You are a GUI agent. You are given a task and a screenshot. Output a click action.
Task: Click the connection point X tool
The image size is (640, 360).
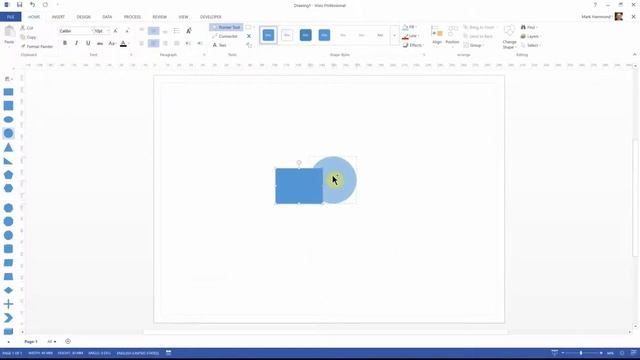(249, 36)
